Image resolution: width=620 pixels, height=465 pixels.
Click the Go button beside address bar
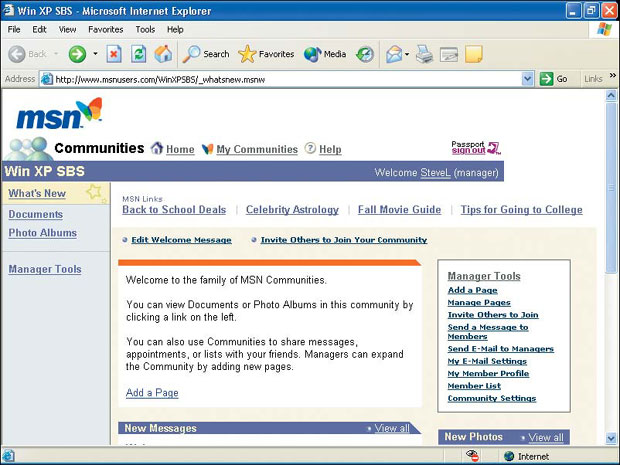click(x=554, y=79)
